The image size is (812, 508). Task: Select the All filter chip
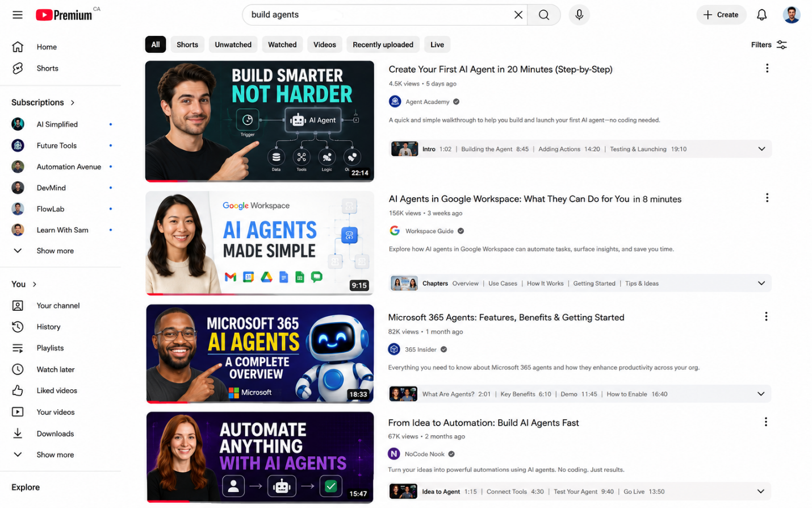(x=156, y=45)
